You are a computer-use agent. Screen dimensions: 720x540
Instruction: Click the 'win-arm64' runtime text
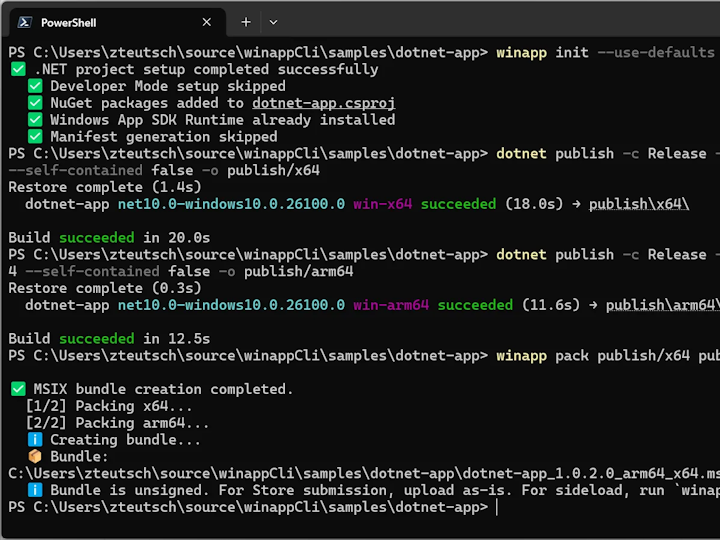391,305
